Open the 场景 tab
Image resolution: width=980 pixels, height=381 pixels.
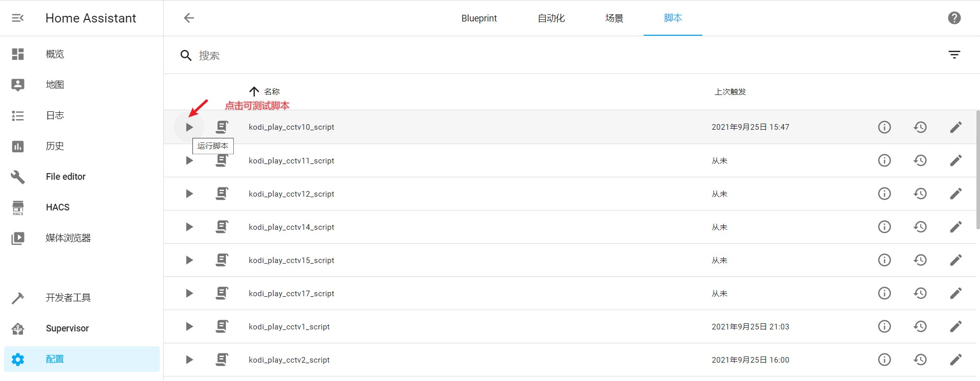(x=614, y=18)
